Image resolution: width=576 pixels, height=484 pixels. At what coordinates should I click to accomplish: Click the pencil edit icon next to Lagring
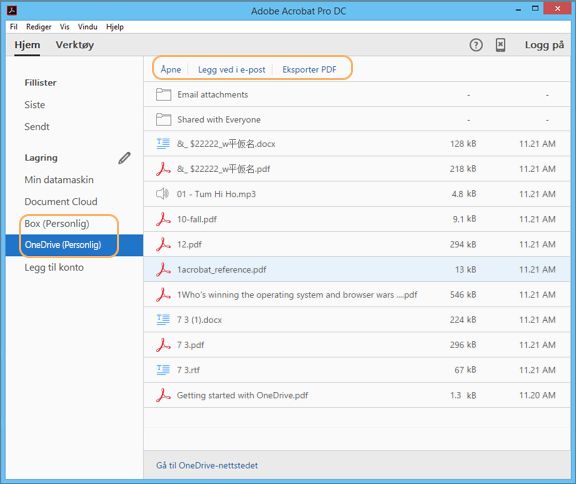125,158
